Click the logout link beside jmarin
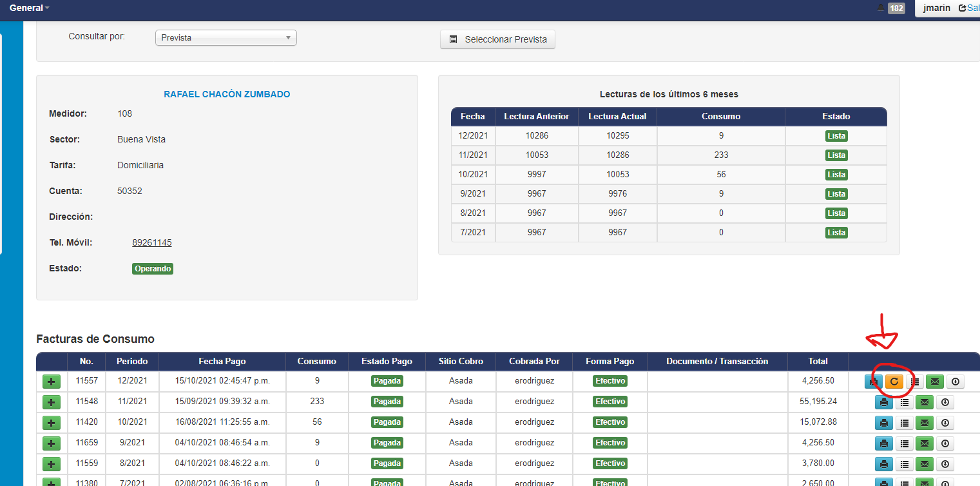 (x=969, y=8)
